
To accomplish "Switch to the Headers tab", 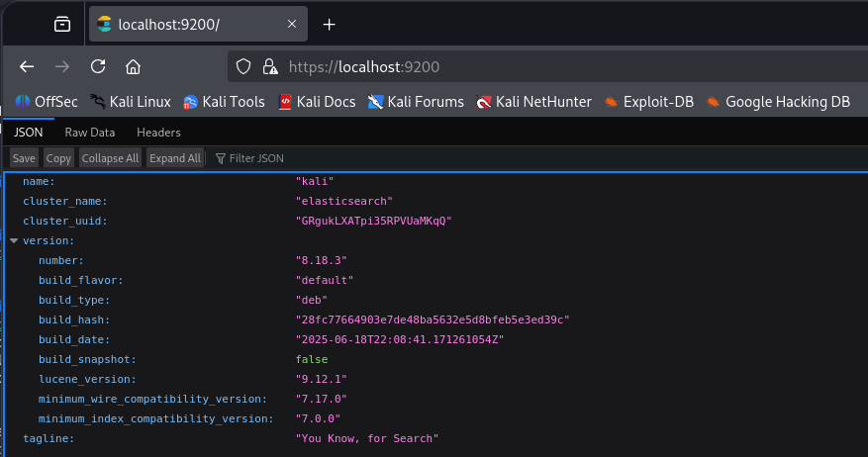I will [159, 133].
